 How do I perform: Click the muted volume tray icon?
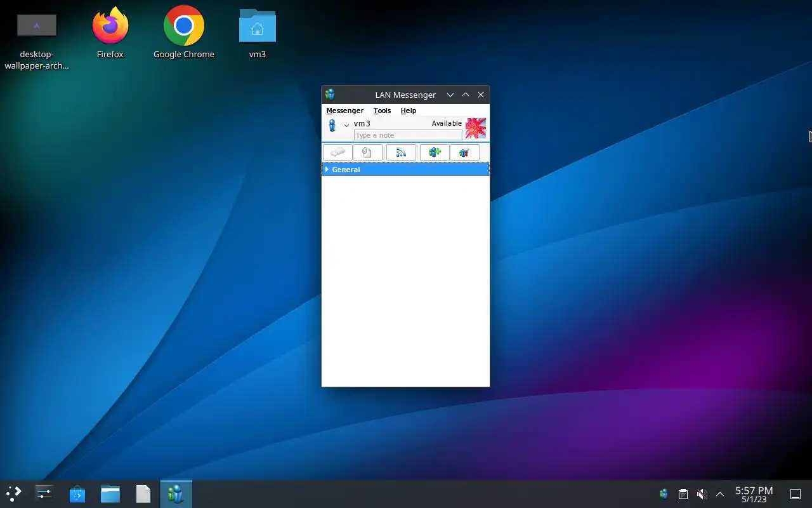coord(702,493)
